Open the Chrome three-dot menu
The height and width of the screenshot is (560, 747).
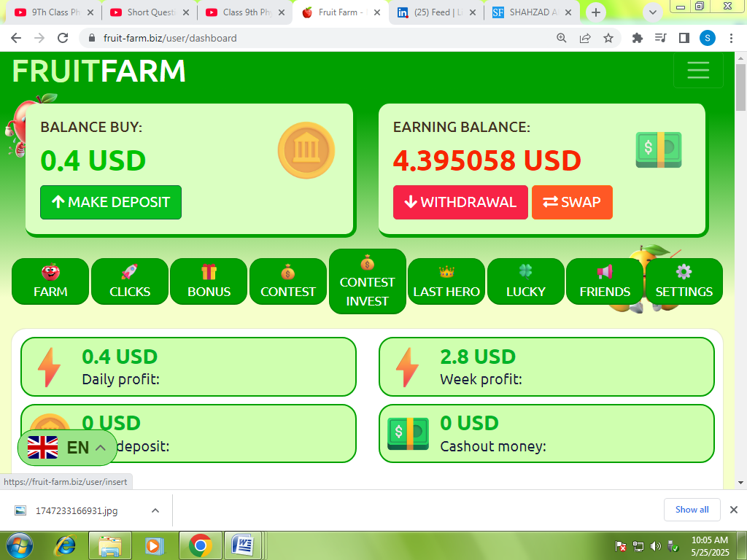coord(731,38)
